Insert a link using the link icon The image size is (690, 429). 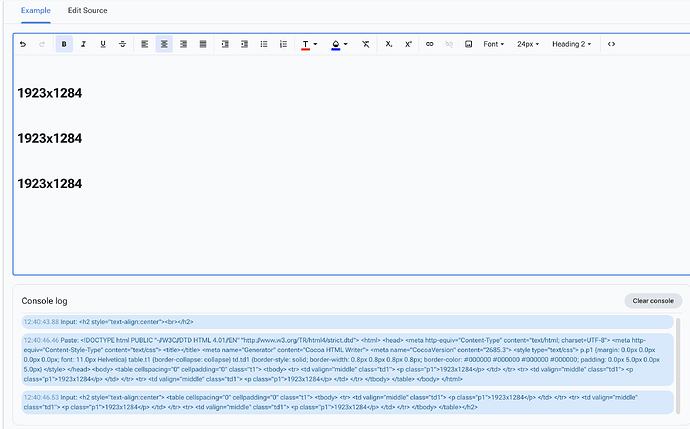430,44
